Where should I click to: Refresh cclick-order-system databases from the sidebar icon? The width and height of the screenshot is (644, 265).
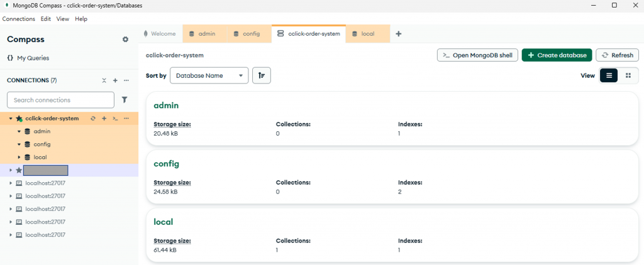coord(93,118)
